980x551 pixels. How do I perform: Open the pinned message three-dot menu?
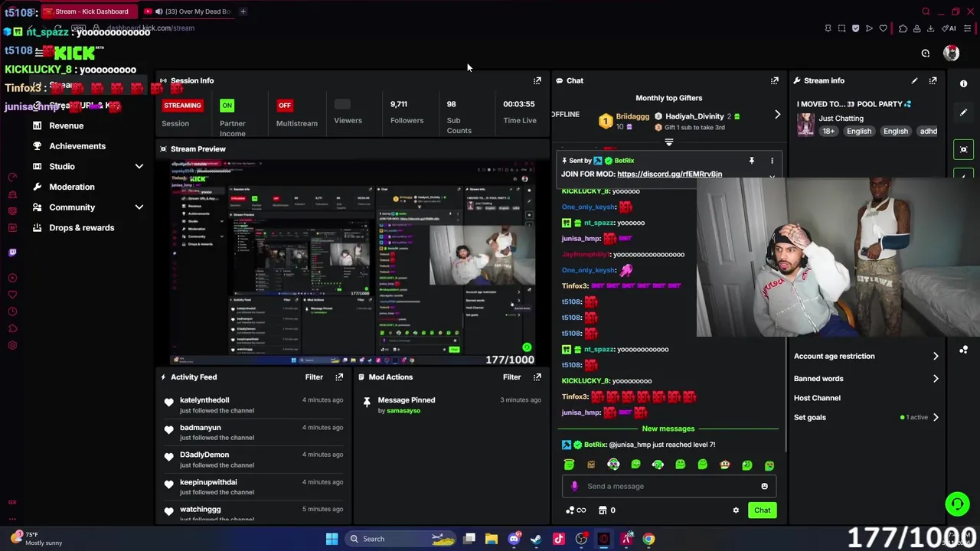pyautogui.click(x=772, y=161)
